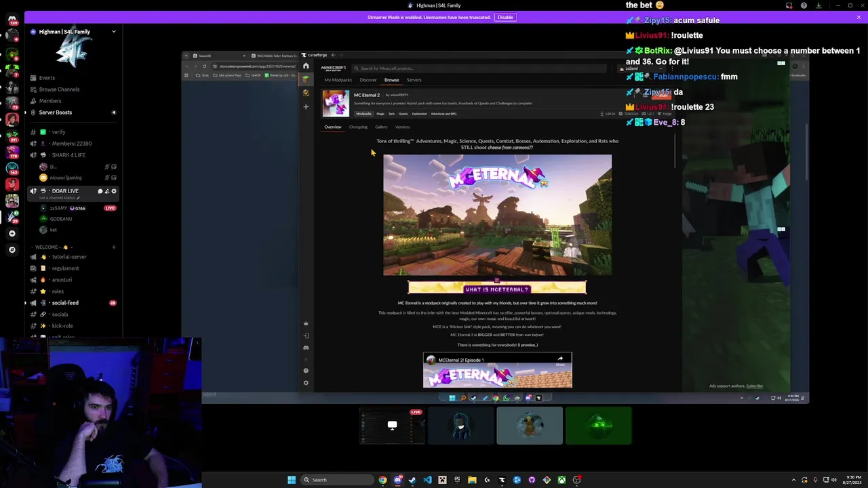The width and height of the screenshot is (868, 488).
Task: Open the CurseForge Home sidebar icon
Action: pos(306,66)
